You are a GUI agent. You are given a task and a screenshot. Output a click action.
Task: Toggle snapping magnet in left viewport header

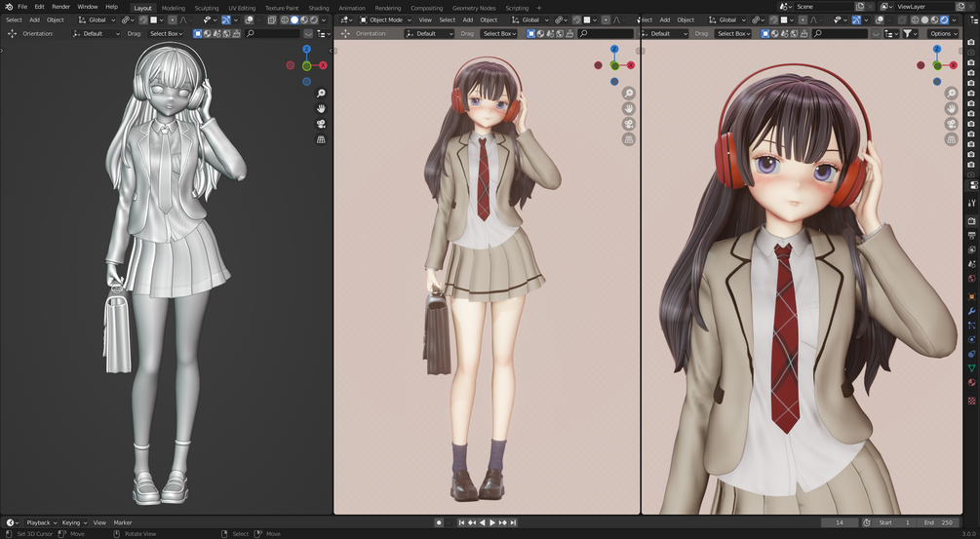tap(143, 20)
